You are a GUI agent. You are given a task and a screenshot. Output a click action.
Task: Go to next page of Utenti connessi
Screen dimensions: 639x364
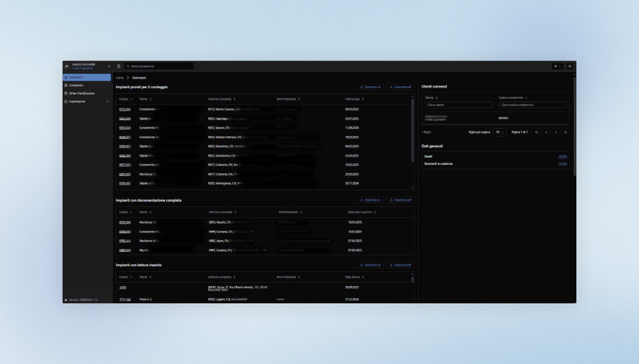[x=555, y=132]
